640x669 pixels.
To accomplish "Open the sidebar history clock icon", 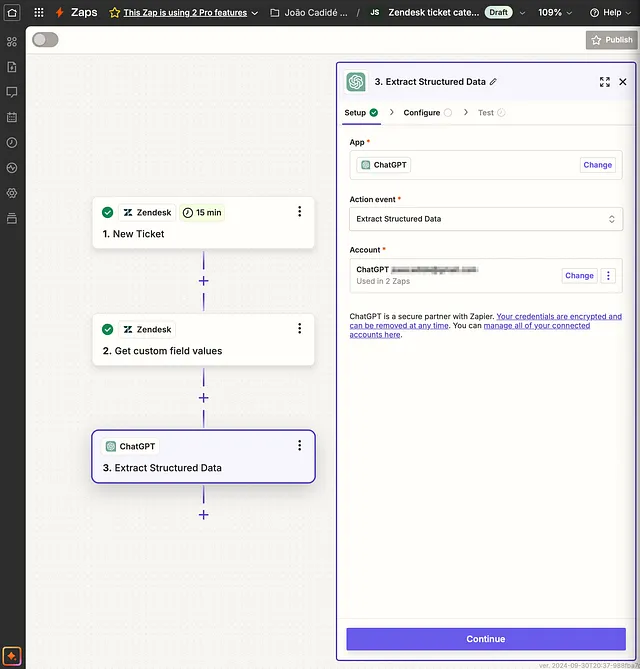I will 12,143.
